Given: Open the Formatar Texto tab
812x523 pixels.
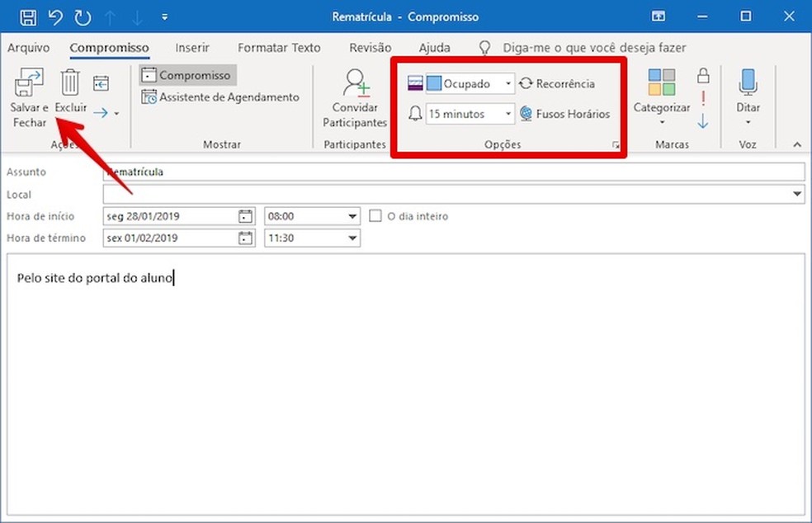Looking at the screenshot, I should pos(279,48).
